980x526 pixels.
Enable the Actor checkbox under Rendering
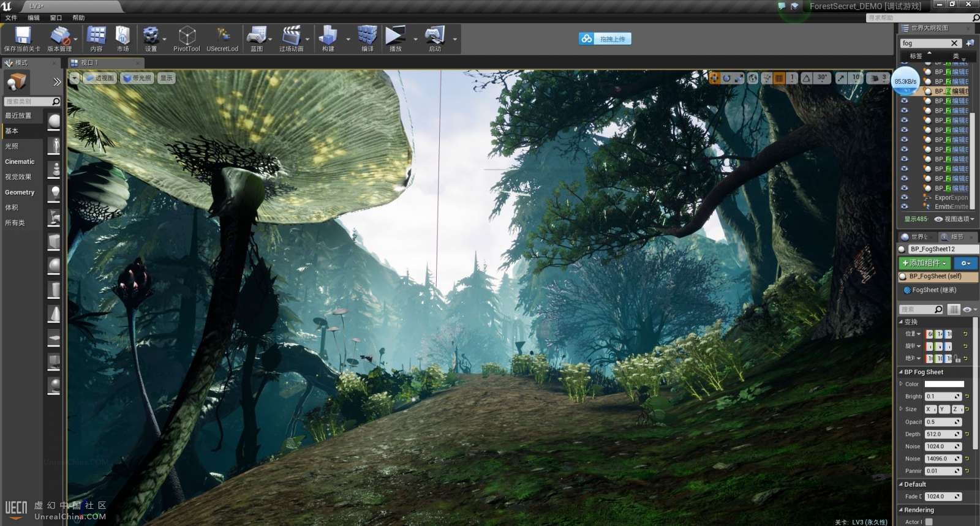click(929, 522)
